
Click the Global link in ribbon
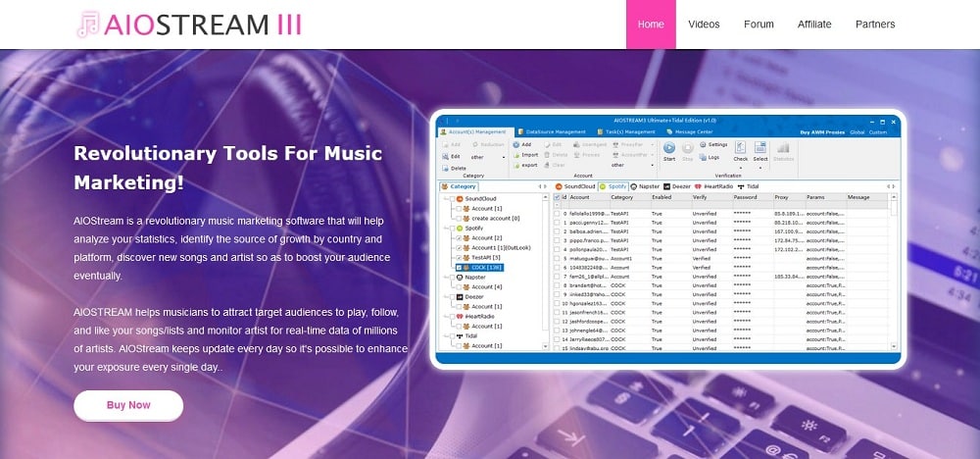(857, 132)
